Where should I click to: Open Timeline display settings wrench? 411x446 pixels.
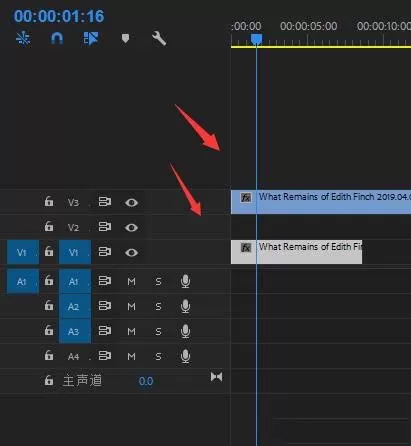pyautogui.click(x=159, y=38)
